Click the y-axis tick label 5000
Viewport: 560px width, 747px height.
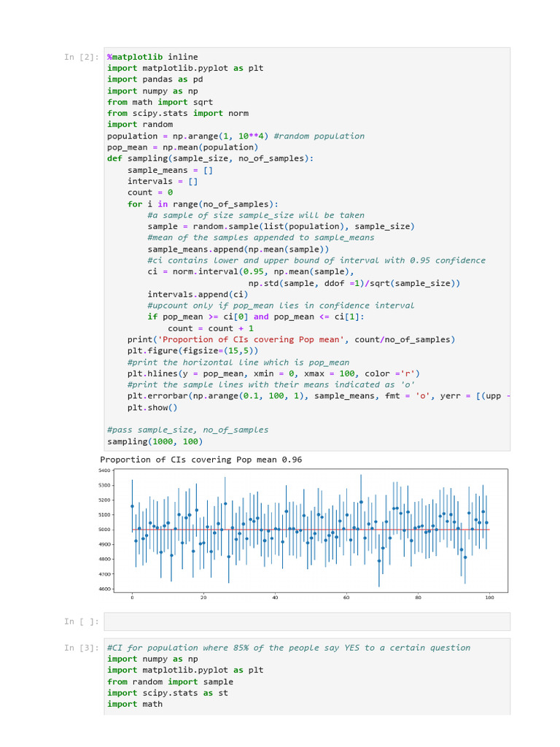tap(104, 530)
